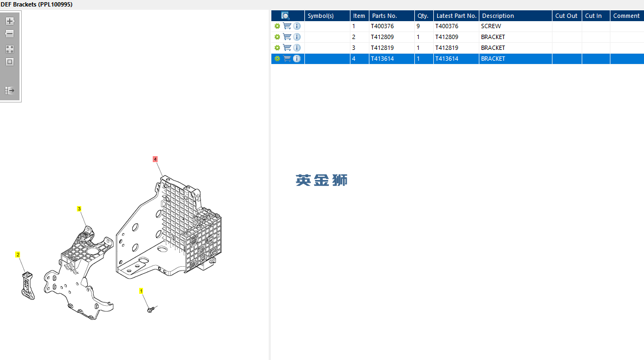Click SCREW description cell

coord(516,26)
